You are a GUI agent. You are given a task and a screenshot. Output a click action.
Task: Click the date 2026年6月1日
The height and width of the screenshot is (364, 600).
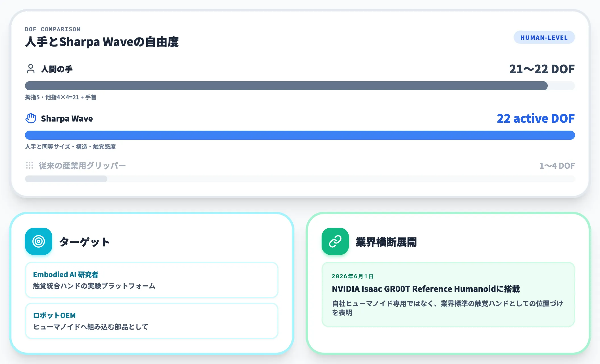353,276
